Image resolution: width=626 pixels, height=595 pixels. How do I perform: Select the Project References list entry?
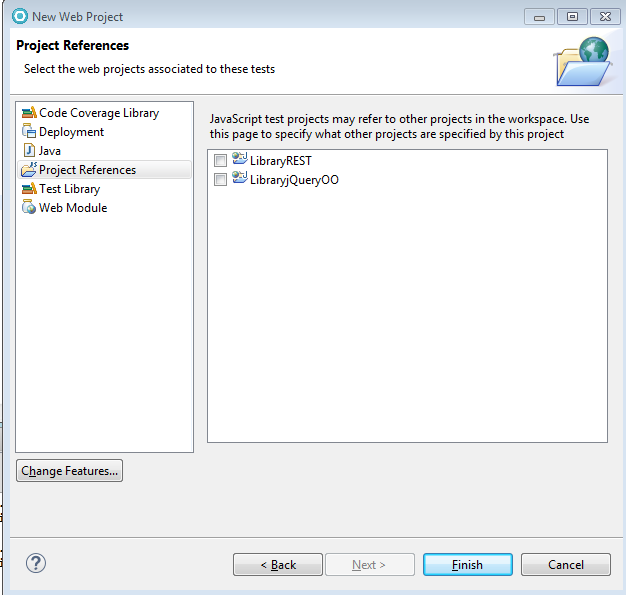coord(105,170)
